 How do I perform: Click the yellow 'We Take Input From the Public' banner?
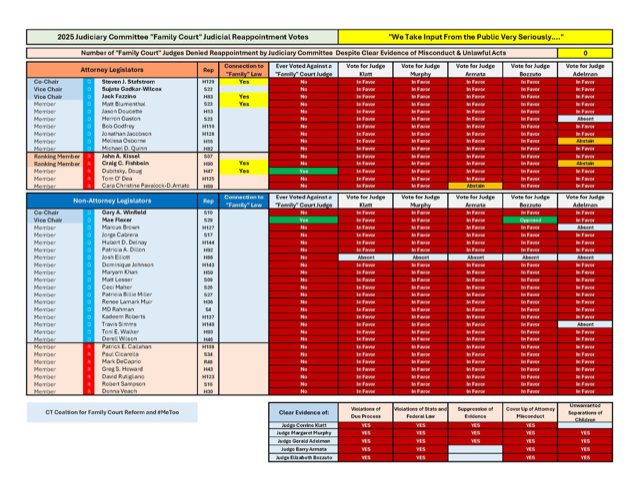pos(476,37)
